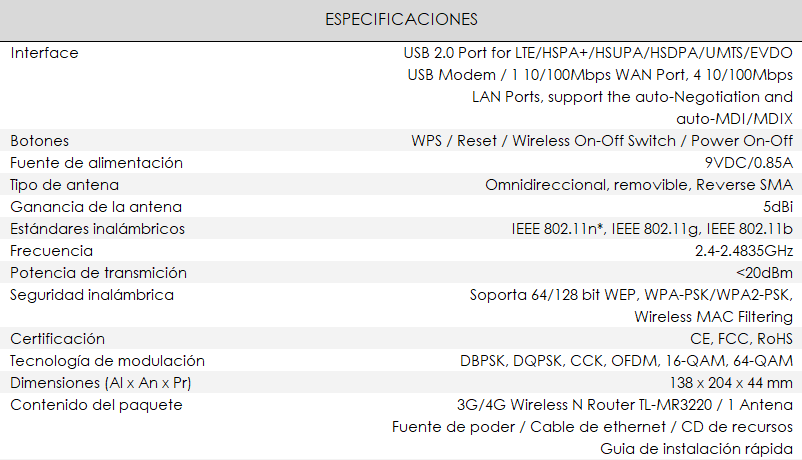Select the Tipo de antena label

64,185
